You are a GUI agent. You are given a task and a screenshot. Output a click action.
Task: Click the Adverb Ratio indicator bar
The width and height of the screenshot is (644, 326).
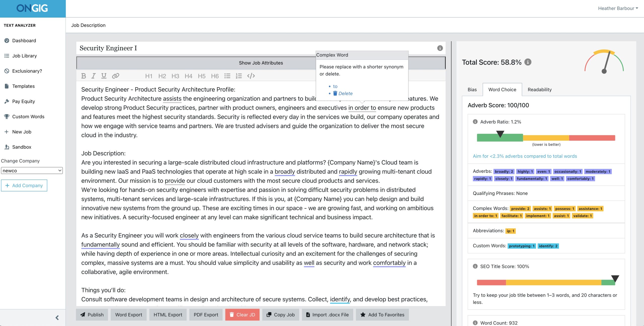tap(546, 138)
